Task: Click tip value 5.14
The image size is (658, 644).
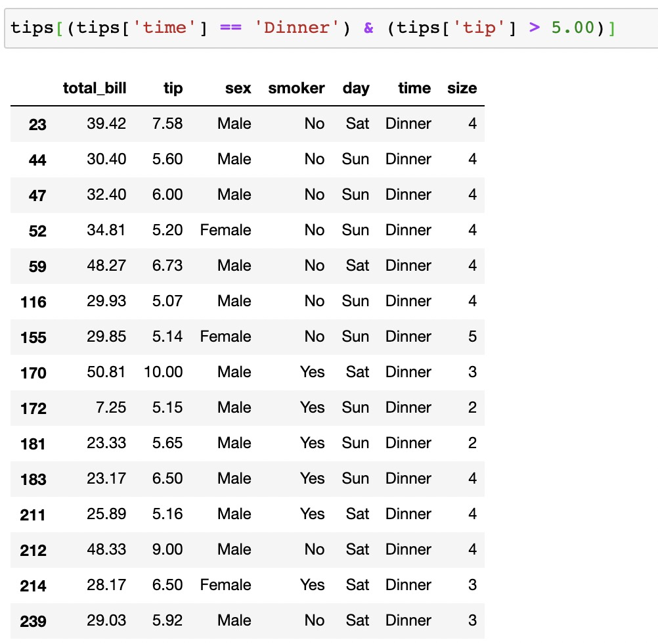Action: 167,336
